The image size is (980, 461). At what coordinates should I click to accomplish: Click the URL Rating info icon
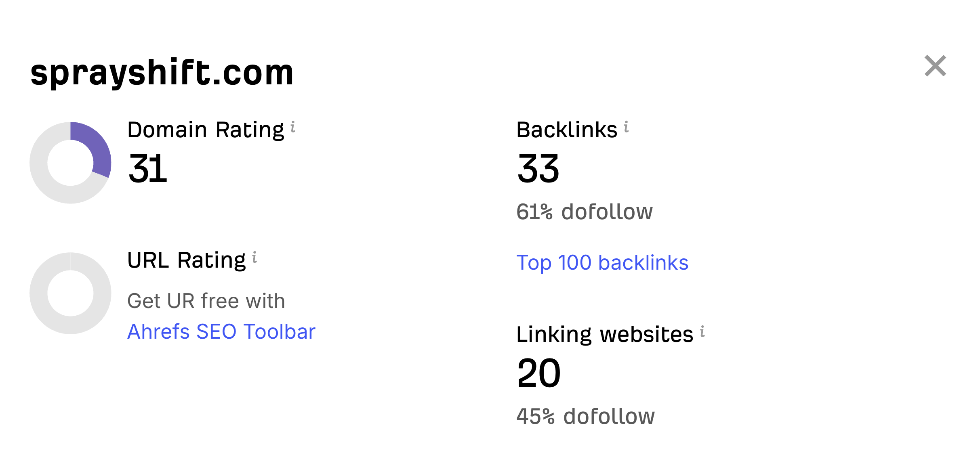click(254, 257)
